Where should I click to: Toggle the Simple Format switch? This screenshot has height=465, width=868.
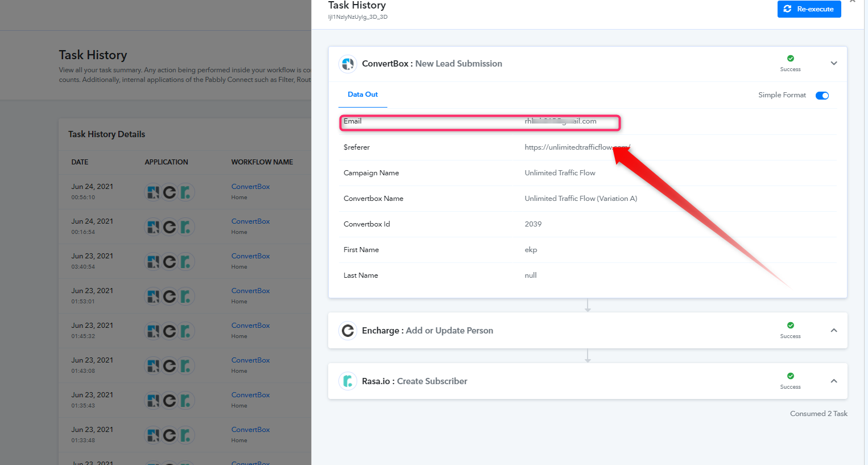(822, 96)
